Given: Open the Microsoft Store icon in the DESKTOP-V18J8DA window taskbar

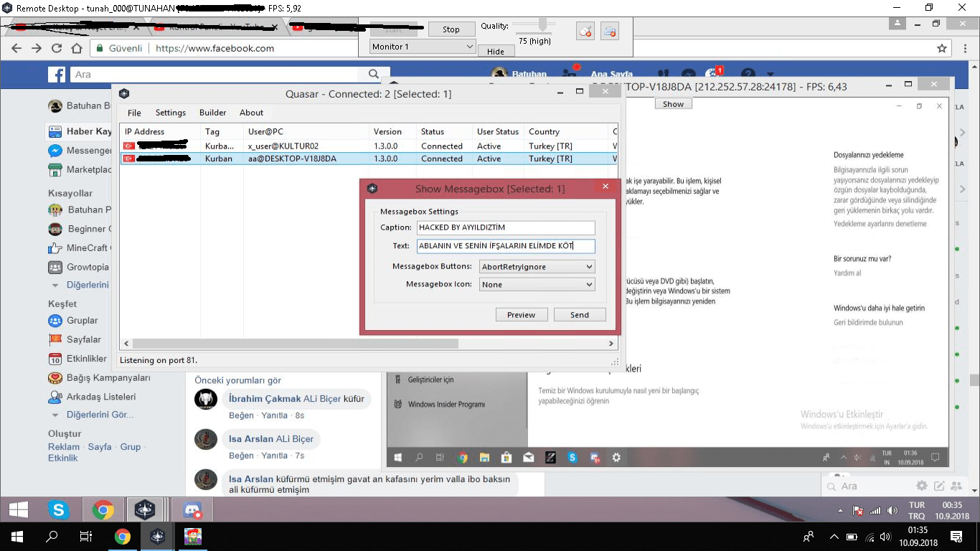Looking at the screenshot, I should pyautogui.click(x=507, y=457).
